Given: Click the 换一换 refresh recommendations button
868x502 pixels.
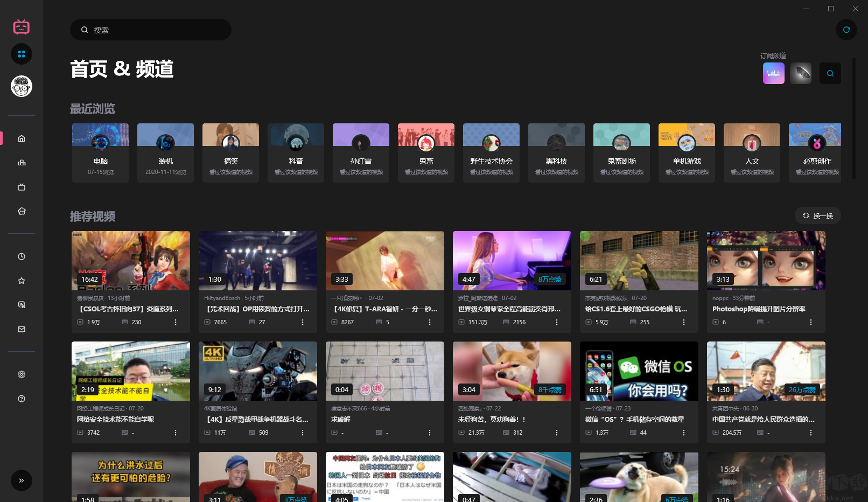Looking at the screenshot, I should [818, 215].
